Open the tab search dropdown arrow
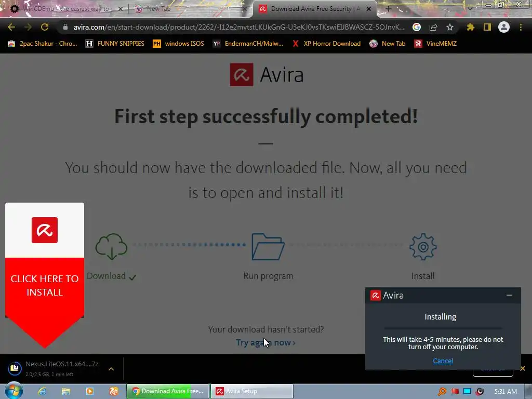Image resolution: width=532 pixels, height=399 pixels. pos(470,9)
